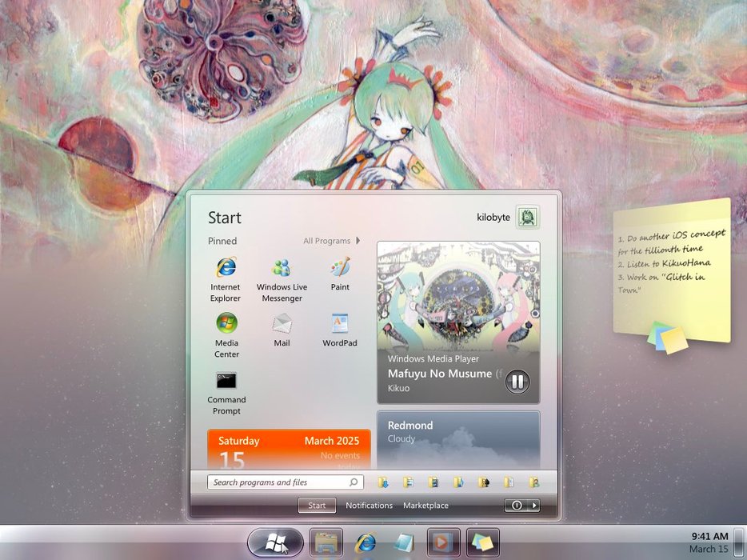This screenshot has width=747, height=560.
Task: Open the Mail app
Action: pos(282,330)
